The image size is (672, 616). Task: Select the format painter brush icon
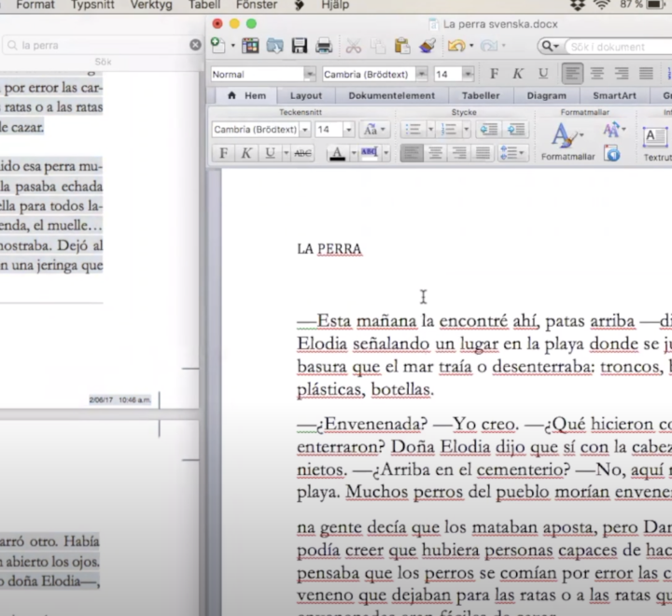[x=427, y=46]
